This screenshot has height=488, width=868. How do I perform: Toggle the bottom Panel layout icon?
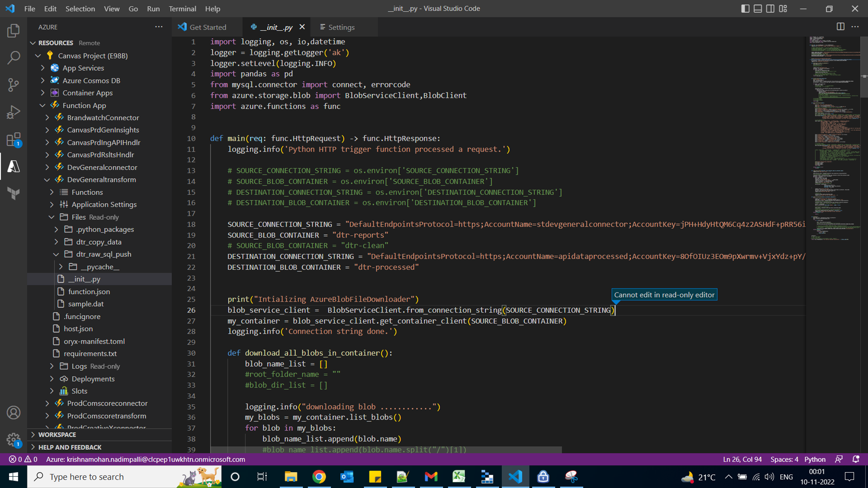(x=758, y=8)
